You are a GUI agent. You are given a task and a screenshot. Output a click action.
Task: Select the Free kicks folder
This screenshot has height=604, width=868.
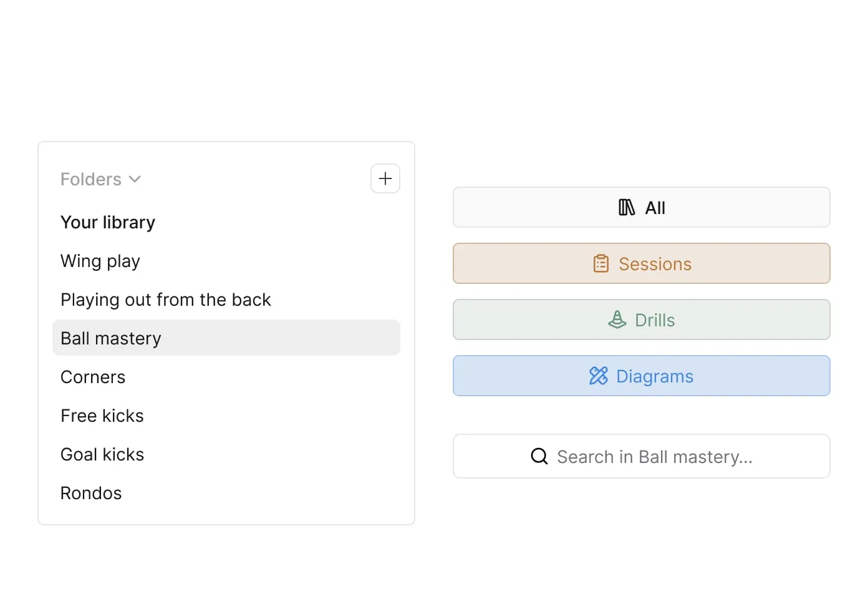102,416
